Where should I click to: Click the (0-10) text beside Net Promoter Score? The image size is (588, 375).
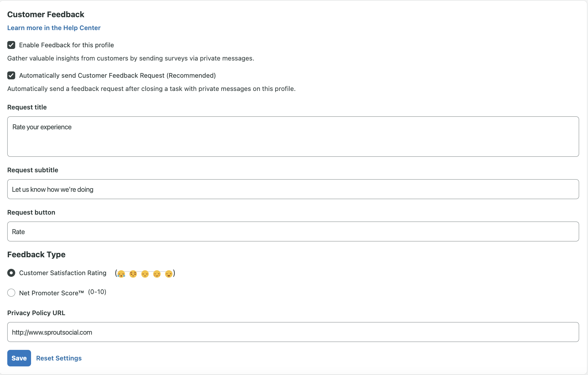coord(97,292)
